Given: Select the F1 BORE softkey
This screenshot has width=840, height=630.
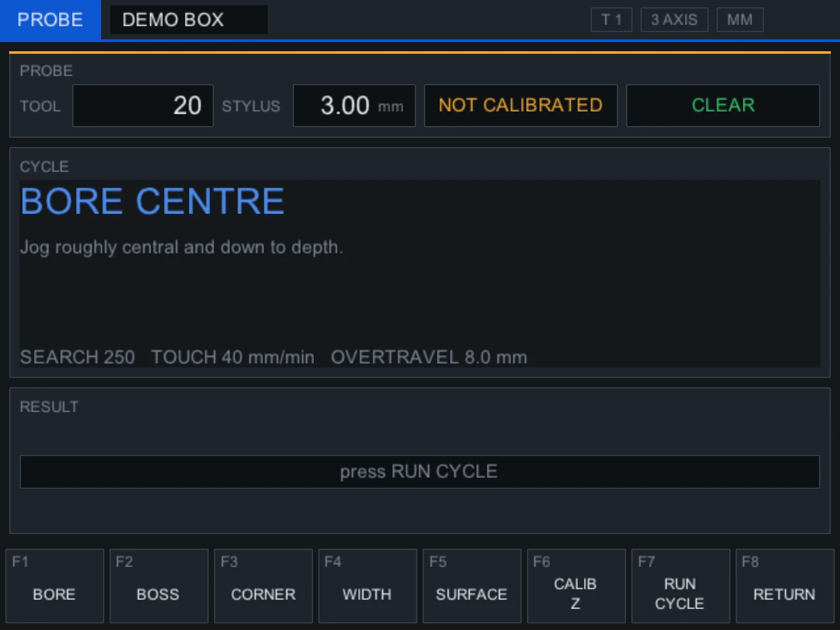Looking at the screenshot, I should tap(54, 586).
